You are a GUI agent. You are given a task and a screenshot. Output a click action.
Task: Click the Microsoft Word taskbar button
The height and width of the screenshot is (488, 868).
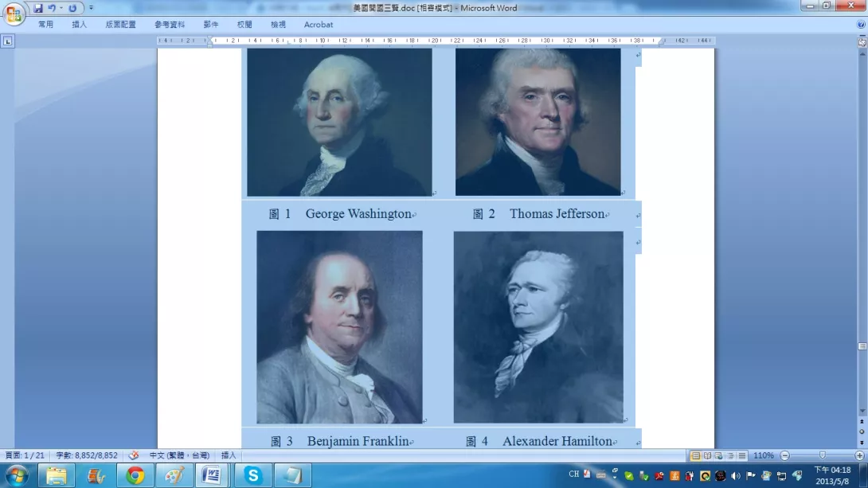point(213,476)
